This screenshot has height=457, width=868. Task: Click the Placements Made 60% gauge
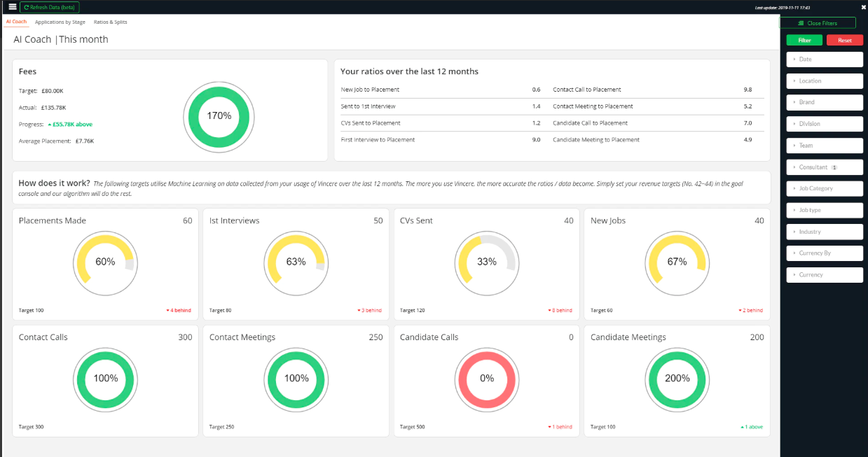pos(105,262)
